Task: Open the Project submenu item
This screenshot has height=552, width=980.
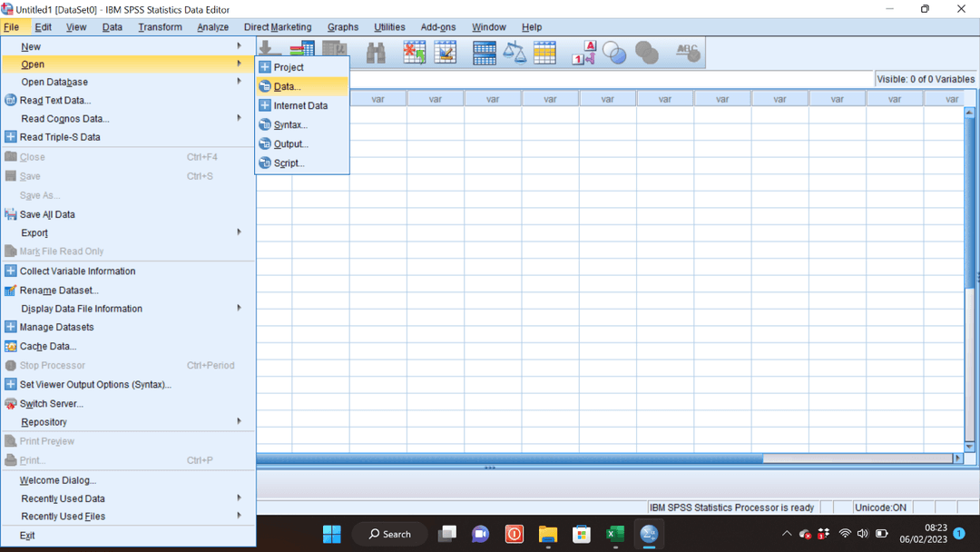Action: [302, 67]
